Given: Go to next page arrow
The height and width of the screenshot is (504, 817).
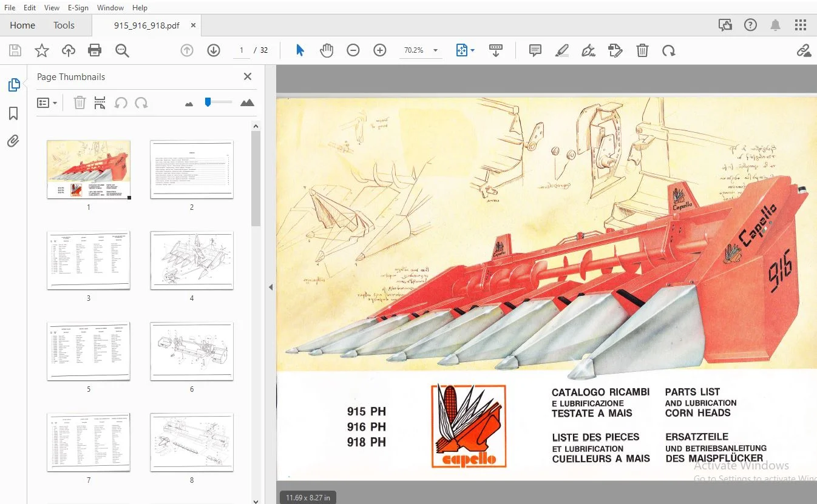Looking at the screenshot, I should tap(214, 50).
